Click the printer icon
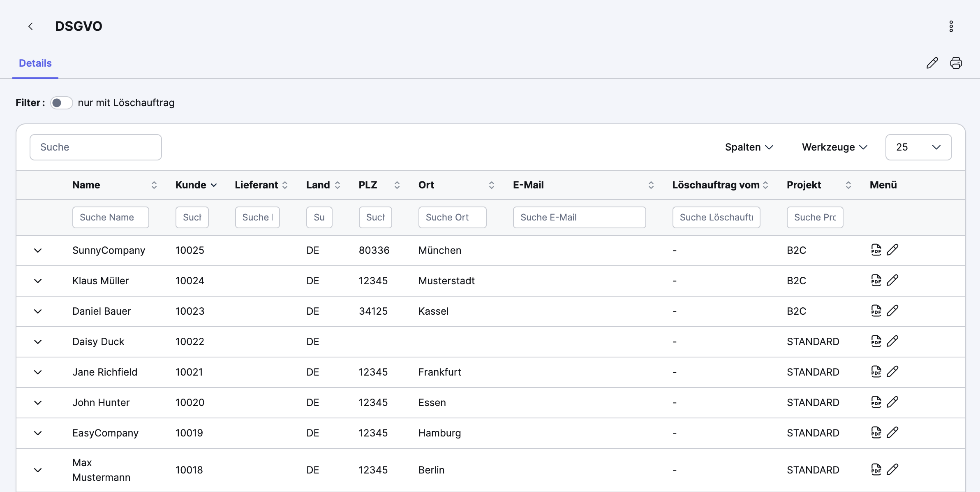The height and width of the screenshot is (492, 980). point(956,63)
